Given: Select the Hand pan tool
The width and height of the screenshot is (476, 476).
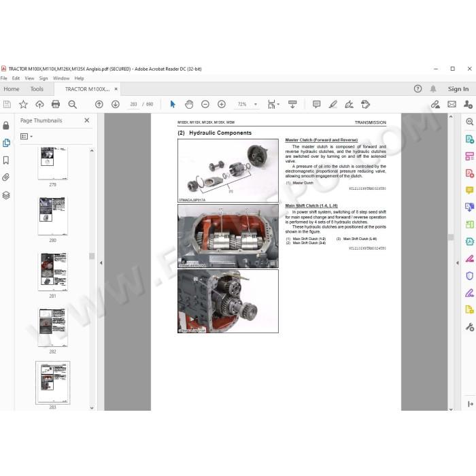Looking at the screenshot, I should point(189,104).
